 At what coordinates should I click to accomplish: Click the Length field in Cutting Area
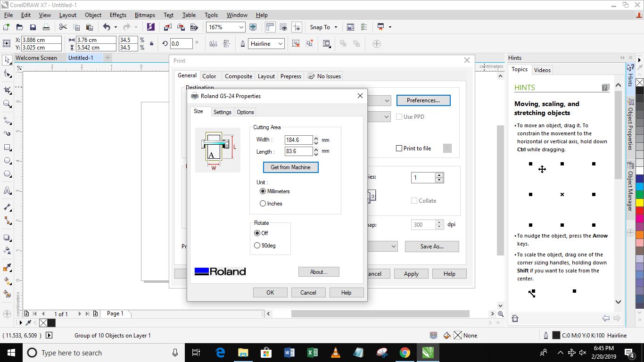click(298, 151)
